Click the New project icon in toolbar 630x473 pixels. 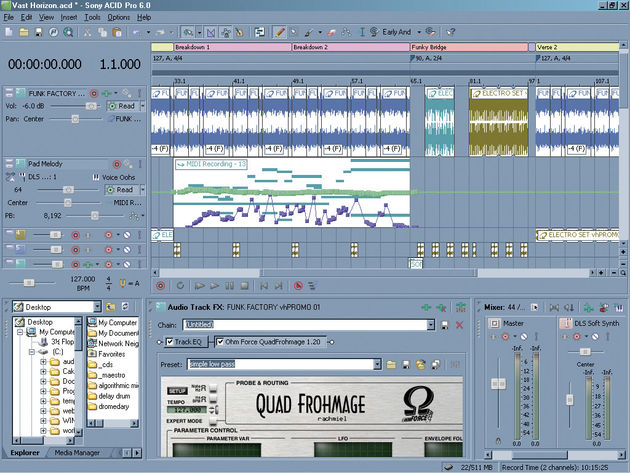tap(9, 32)
